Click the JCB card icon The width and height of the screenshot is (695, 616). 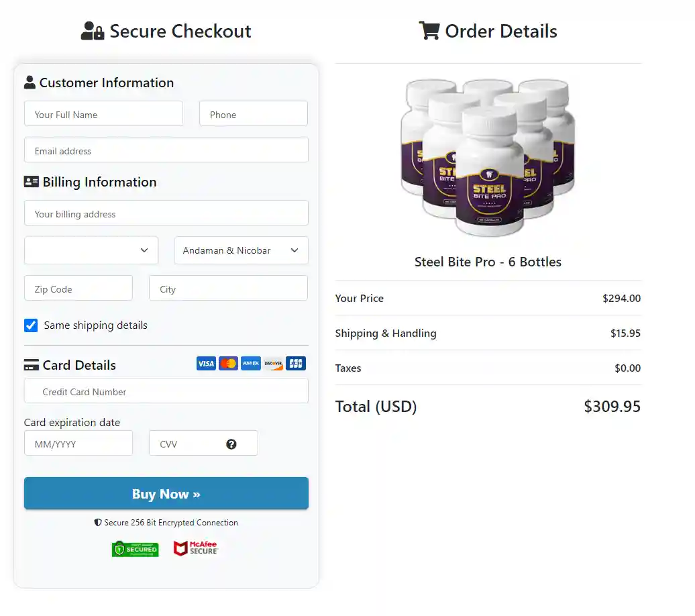296,364
